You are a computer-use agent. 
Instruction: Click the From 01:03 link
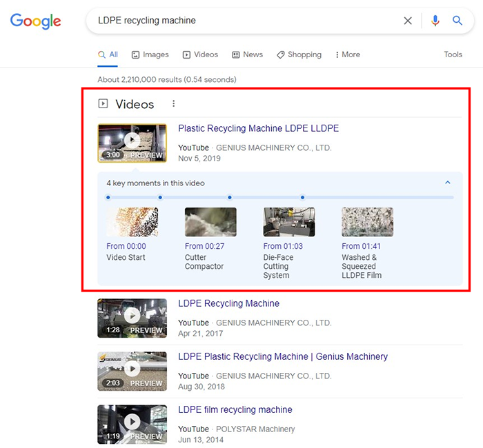pos(283,246)
